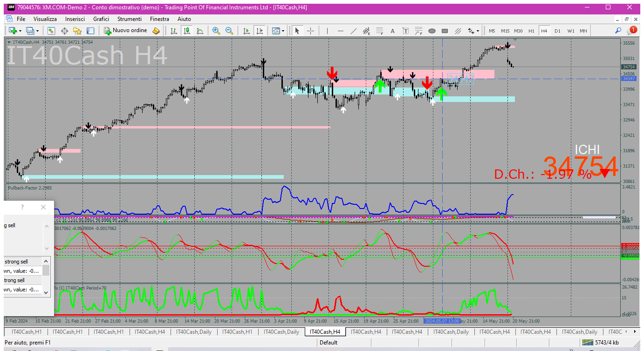Image resolution: width=644 pixels, height=351 pixels.
Task: Expand the Profiles dropdown arrow
Action: [x=38, y=31]
